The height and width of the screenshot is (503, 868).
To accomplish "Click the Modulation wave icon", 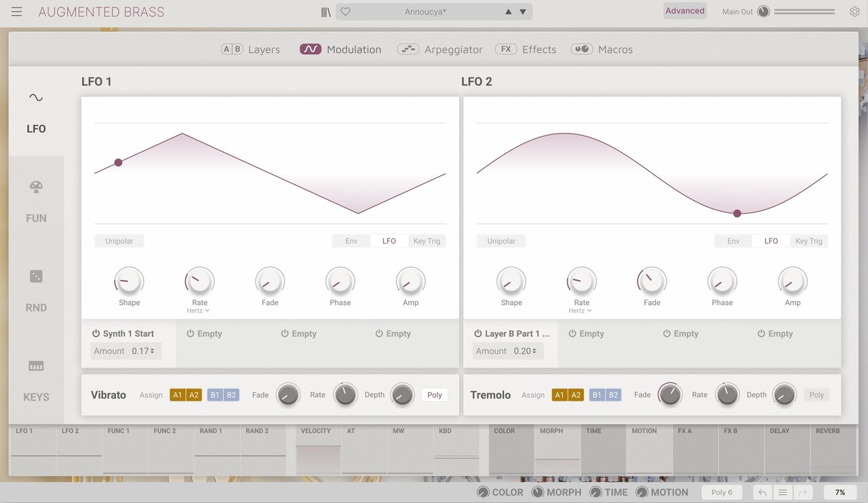I will (x=311, y=49).
